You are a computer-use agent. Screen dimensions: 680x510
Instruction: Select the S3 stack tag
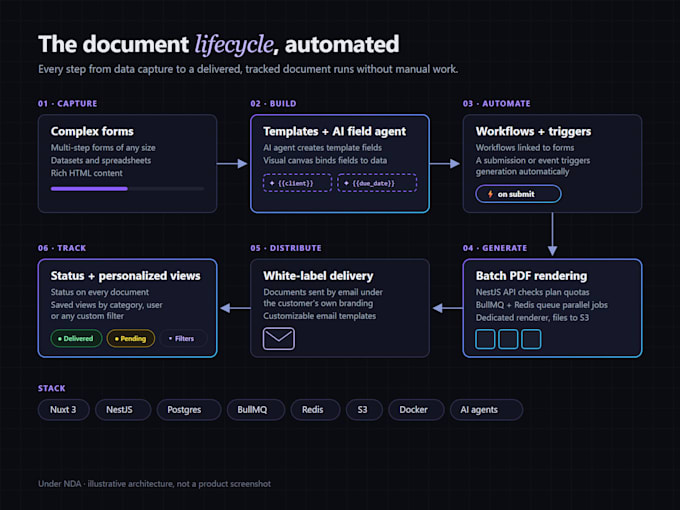tap(364, 410)
